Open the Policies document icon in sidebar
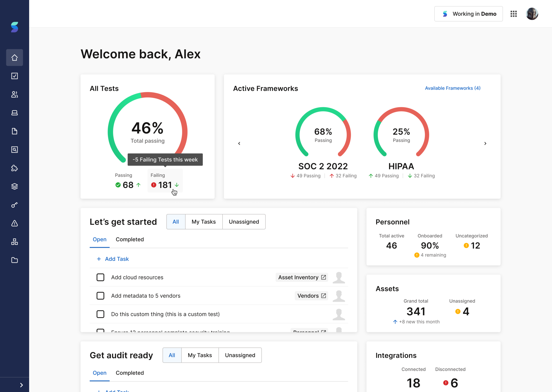Screen dimensions: 552x392 (14, 131)
